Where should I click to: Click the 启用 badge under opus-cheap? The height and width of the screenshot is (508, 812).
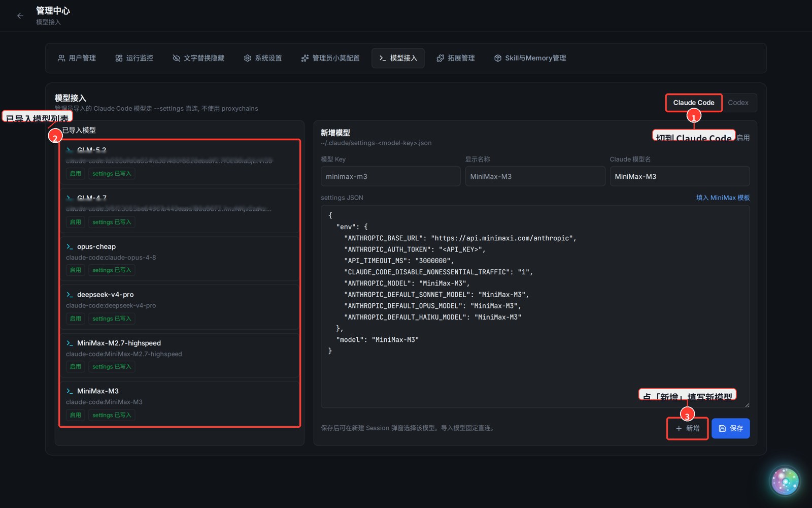(x=75, y=270)
